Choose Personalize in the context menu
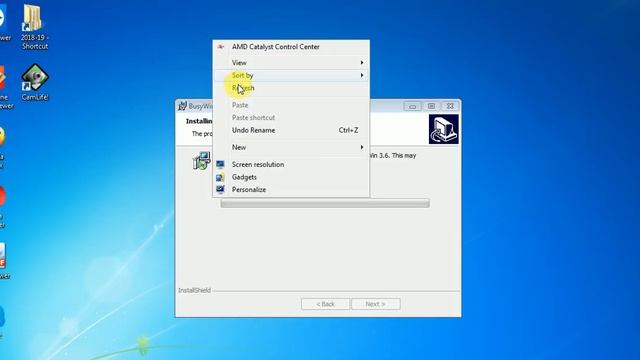Screen dimensions: 640x360 tap(291, 190)
